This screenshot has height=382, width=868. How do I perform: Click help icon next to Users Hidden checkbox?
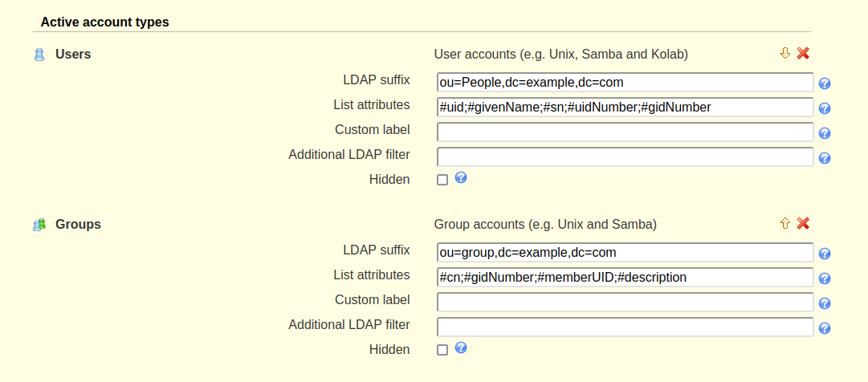[461, 178]
